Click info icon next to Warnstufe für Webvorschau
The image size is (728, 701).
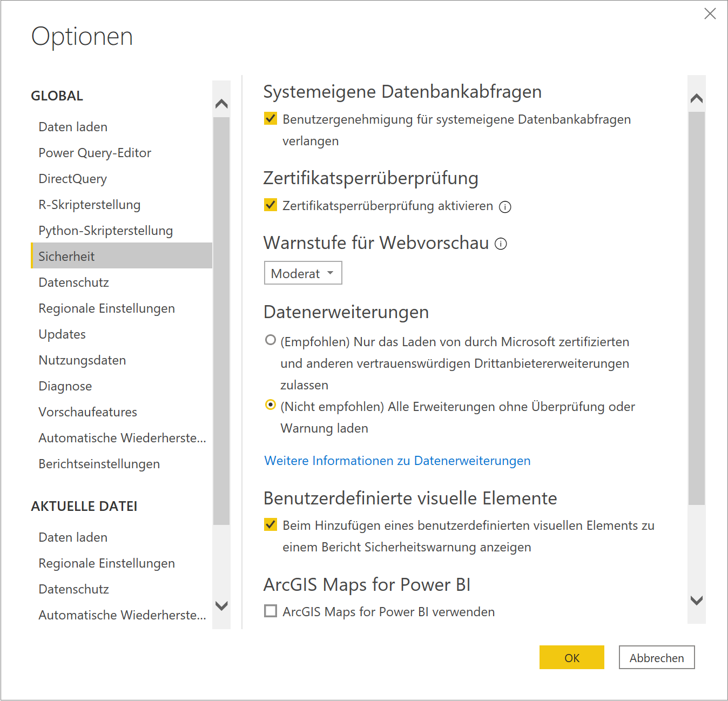coord(501,244)
